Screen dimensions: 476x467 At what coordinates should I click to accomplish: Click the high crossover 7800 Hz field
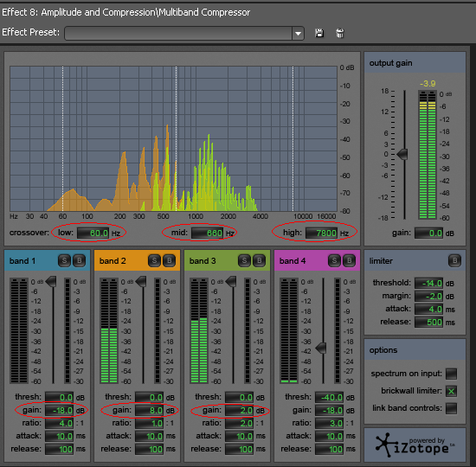[321, 233]
